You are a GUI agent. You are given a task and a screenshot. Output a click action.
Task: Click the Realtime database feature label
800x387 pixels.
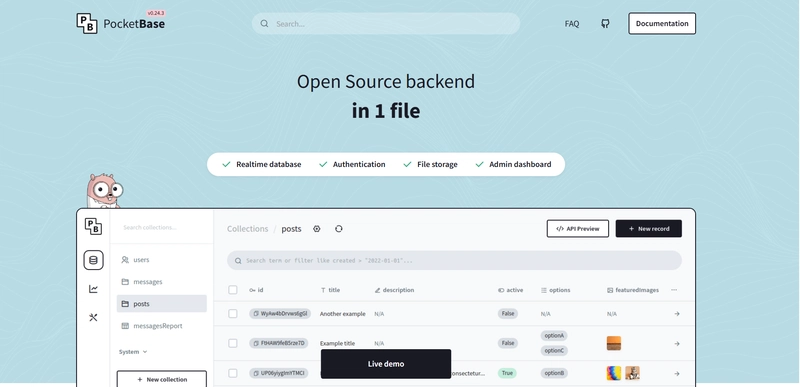pos(268,164)
